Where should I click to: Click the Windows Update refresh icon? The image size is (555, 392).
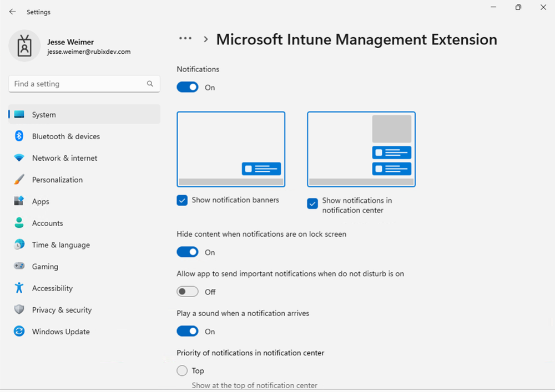coord(19,331)
